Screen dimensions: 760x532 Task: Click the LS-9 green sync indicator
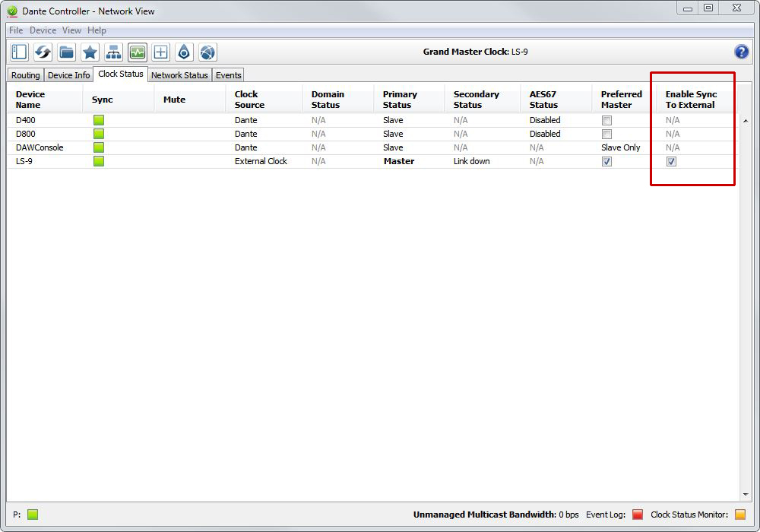pos(99,161)
